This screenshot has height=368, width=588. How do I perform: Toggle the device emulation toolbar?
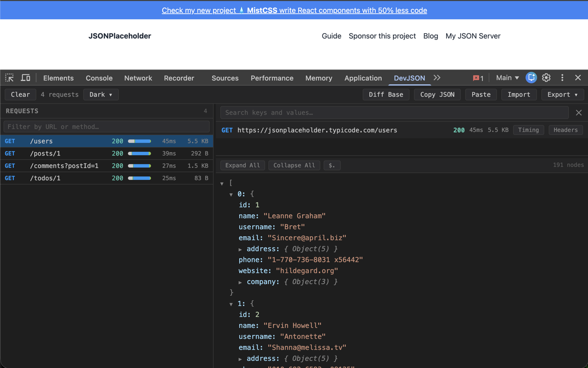click(x=25, y=78)
